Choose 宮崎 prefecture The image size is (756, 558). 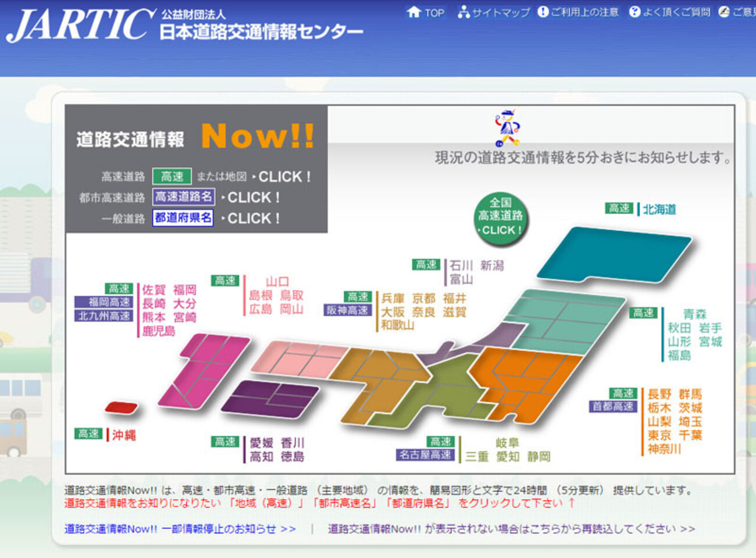185,317
